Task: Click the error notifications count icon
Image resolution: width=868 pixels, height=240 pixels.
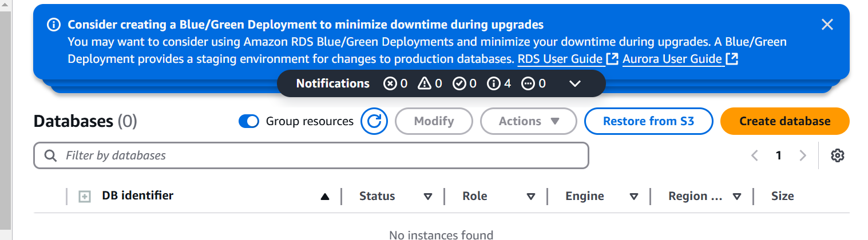Action: tap(390, 83)
